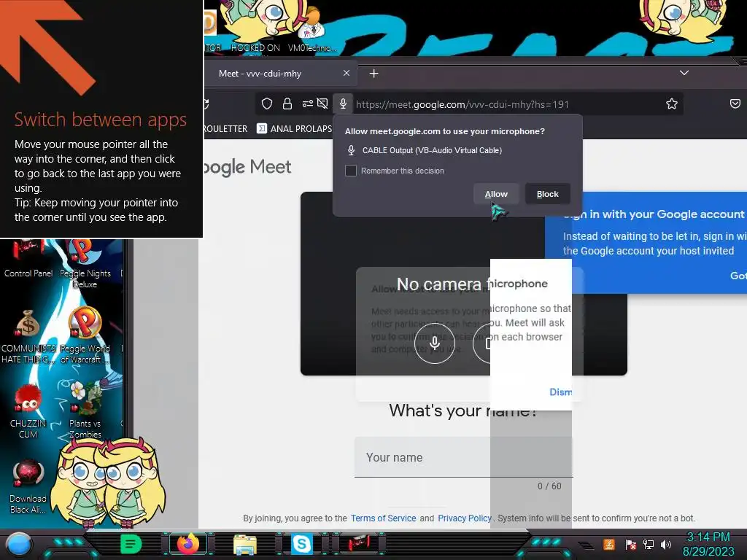The image size is (747, 560).
Task: Click the blocked camera icon in address bar
Action: pyautogui.click(x=322, y=104)
